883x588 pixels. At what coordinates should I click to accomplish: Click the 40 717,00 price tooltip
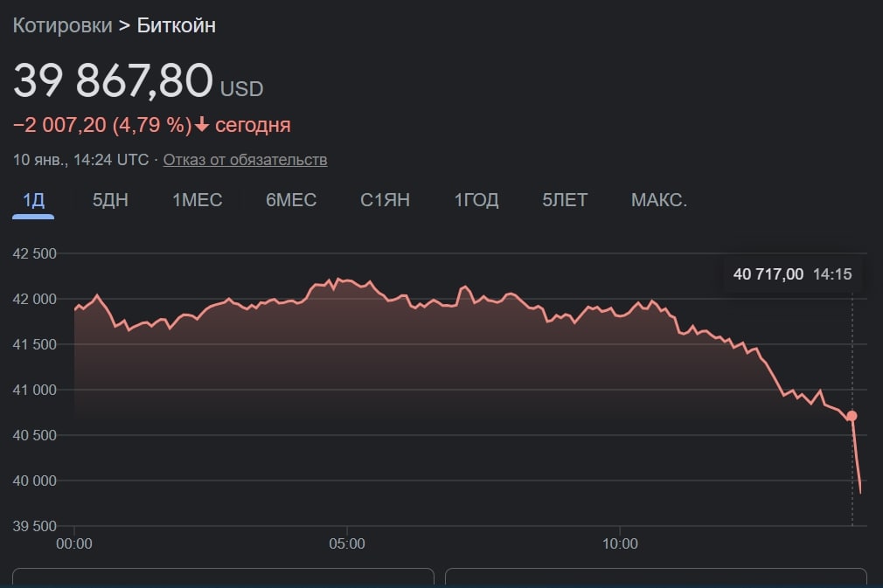coord(768,274)
